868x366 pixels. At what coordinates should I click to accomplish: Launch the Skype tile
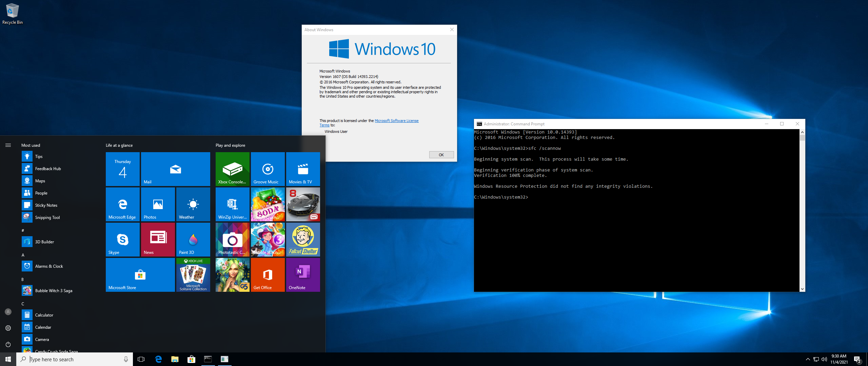pyautogui.click(x=123, y=239)
